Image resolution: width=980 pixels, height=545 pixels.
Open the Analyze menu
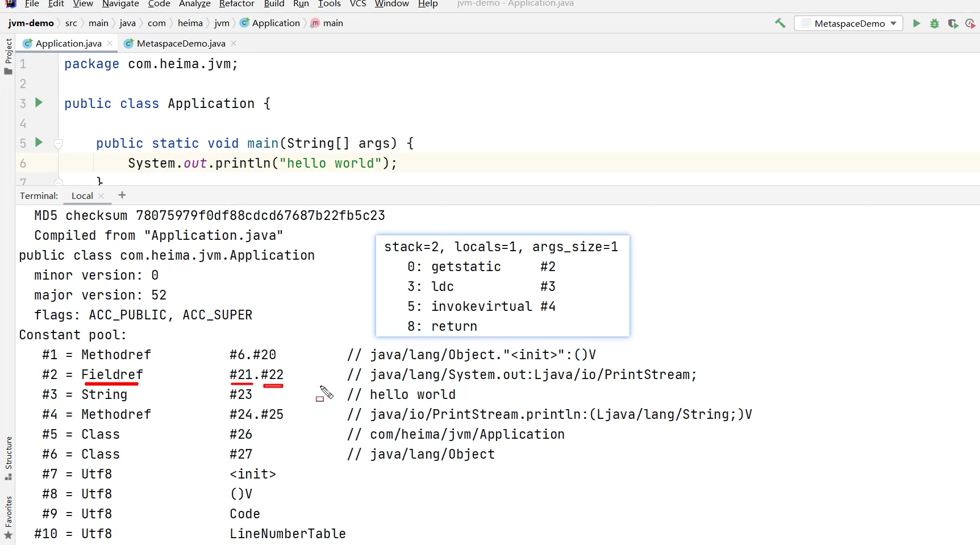[195, 4]
